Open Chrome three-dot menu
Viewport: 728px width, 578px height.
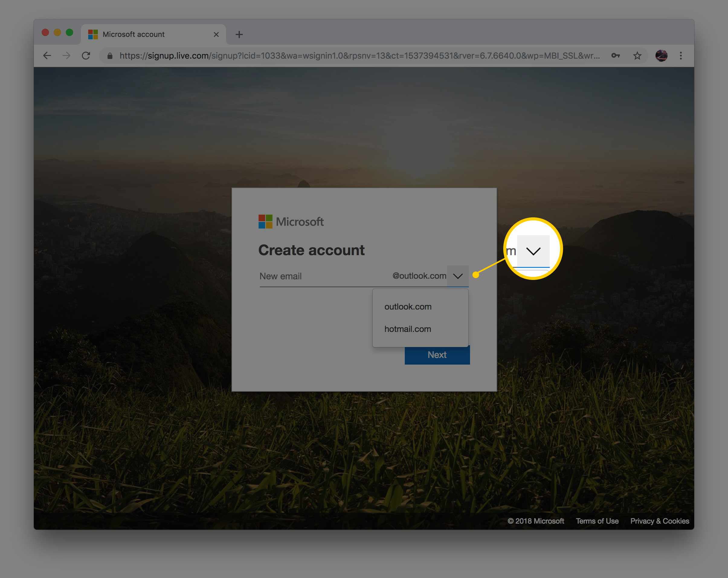(x=681, y=55)
